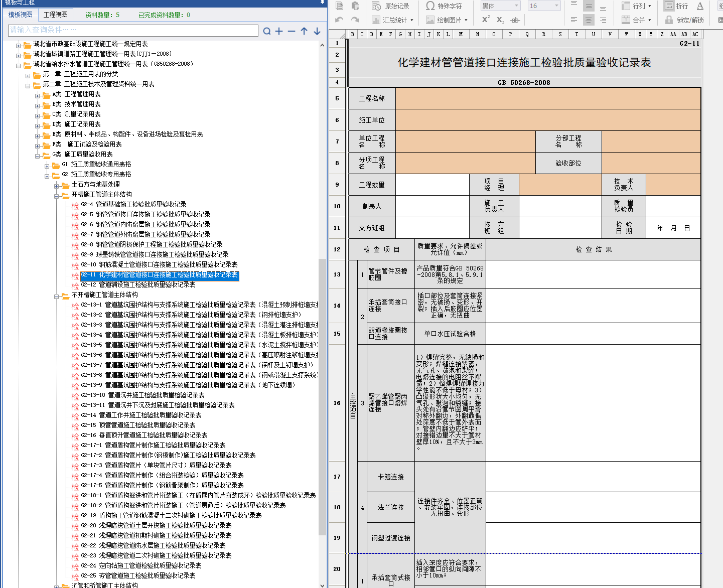Select G2-14 管道工作井施工 record

[141, 415]
